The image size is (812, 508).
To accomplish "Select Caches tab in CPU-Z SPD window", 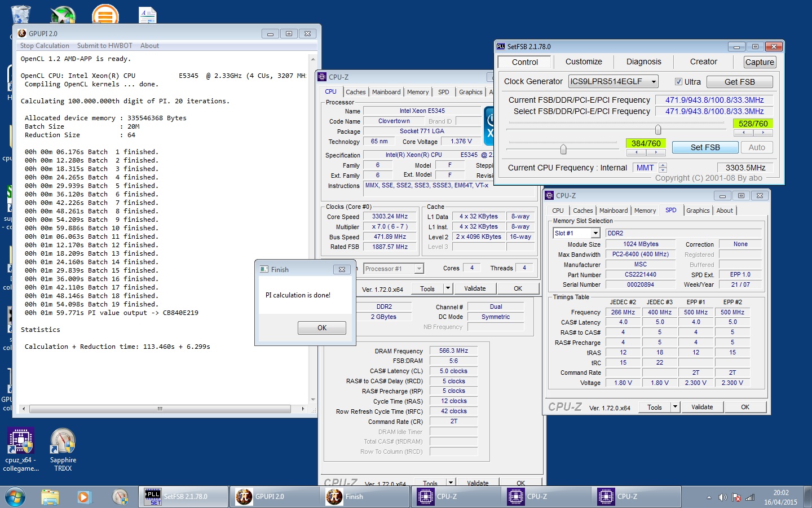I will click(583, 211).
